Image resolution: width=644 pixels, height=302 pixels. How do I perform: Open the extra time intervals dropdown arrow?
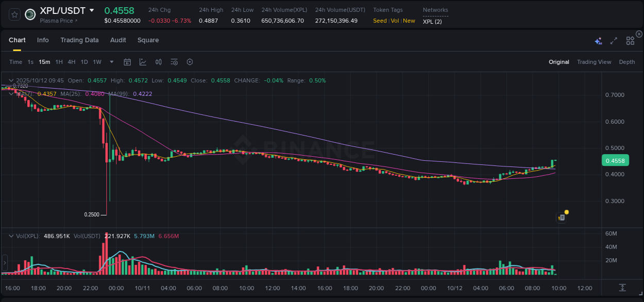(x=111, y=62)
